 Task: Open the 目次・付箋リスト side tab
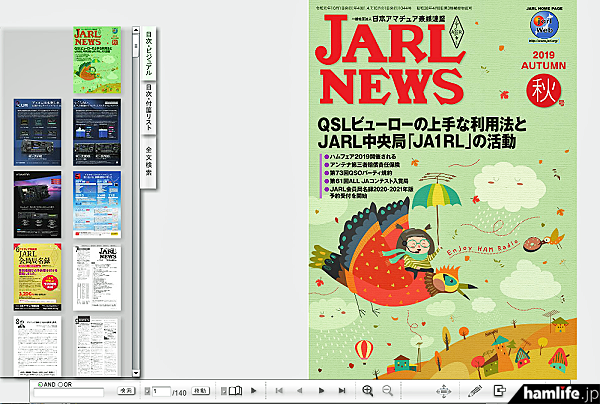tap(148, 109)
